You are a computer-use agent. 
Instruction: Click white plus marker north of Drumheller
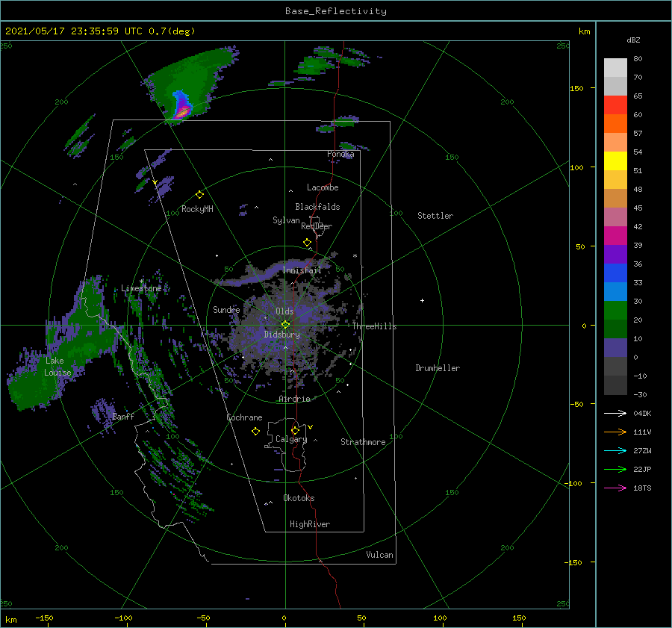point(422,300)
